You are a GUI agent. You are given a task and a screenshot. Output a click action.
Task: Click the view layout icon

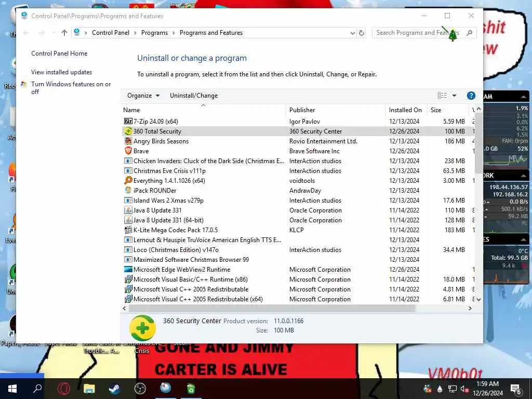(442, 96)
